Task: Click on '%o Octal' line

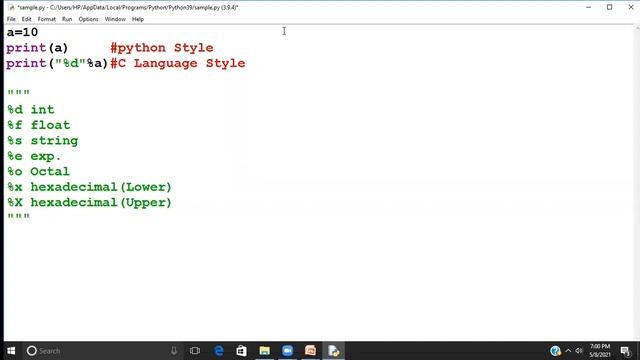Action: tap(38, 172)
